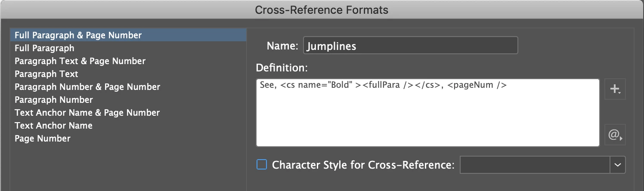Click the Cross-Reference Formats title bar

(322, 9)
